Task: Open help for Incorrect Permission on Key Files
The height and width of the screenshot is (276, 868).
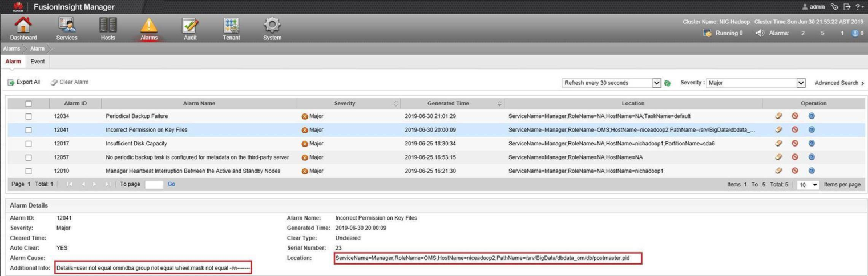Action: [x=812, y=129]
